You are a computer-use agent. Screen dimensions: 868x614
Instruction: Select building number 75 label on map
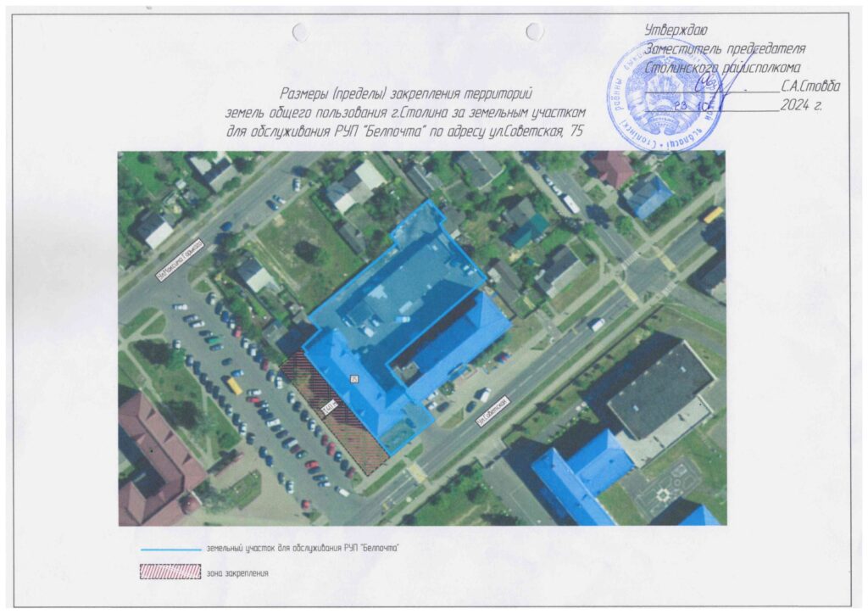coord(354,378)
